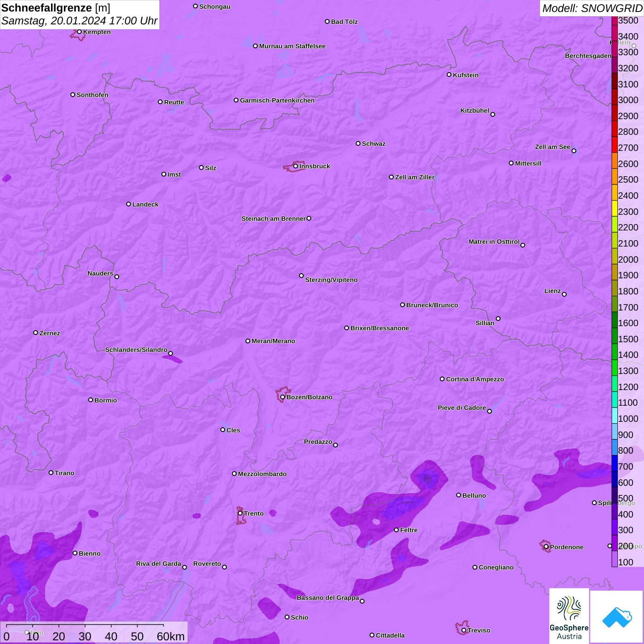Select the "Murnau am Staffelsee" label
This screenshot has width=644, height=644.
point(292,46)
